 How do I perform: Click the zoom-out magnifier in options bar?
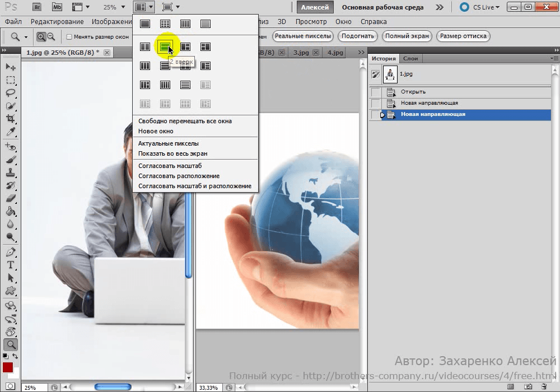[51, 36]
